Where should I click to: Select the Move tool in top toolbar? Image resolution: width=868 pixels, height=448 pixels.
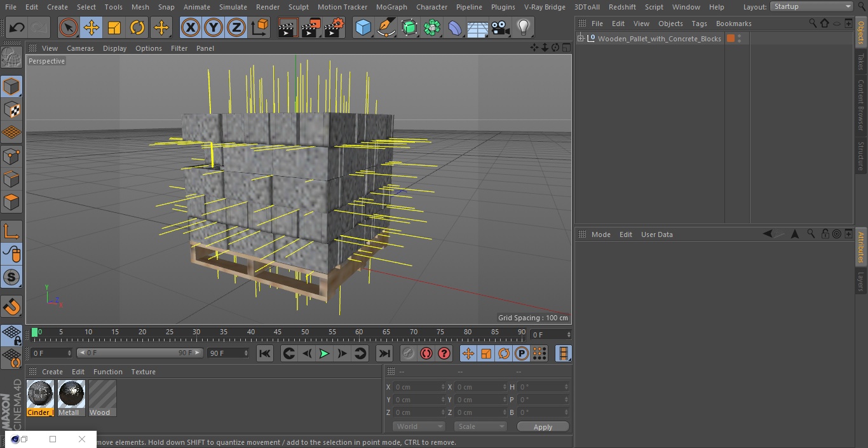coord(92,28)
